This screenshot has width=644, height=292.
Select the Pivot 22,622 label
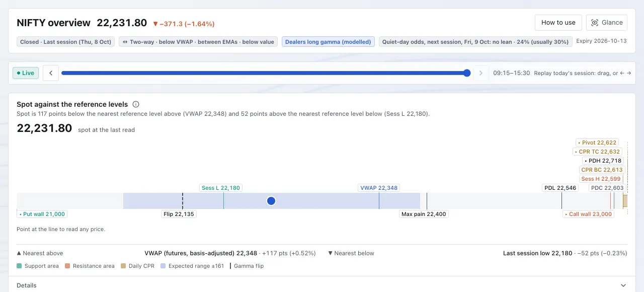pyautogui.click(x=597, y=142)
